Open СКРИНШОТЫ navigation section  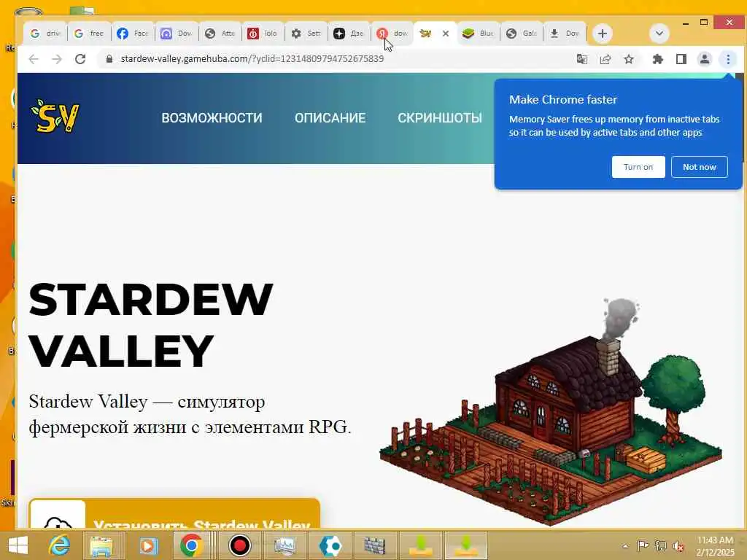point(440,118)
